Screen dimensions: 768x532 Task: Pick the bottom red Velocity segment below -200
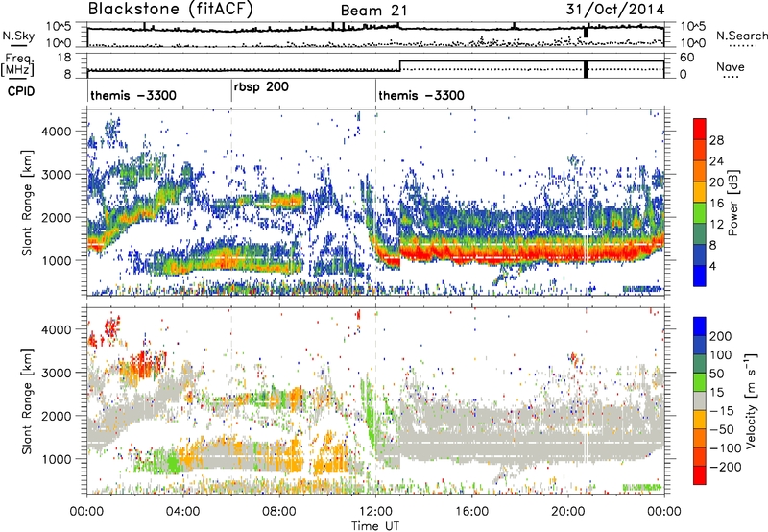click(700, 475)
